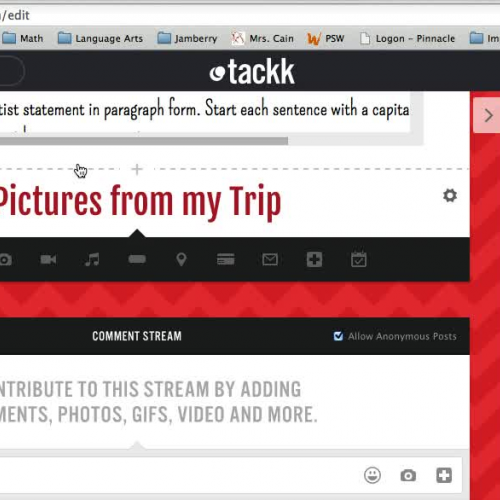The width and height of the screenshot is (500, 500).
Task: Open the Mrs. Cain bookmark
Action: 262,38
